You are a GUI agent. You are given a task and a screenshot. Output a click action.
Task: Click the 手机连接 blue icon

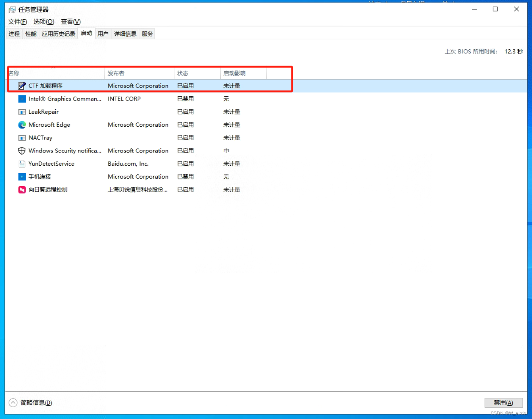(x=22, y=177)
